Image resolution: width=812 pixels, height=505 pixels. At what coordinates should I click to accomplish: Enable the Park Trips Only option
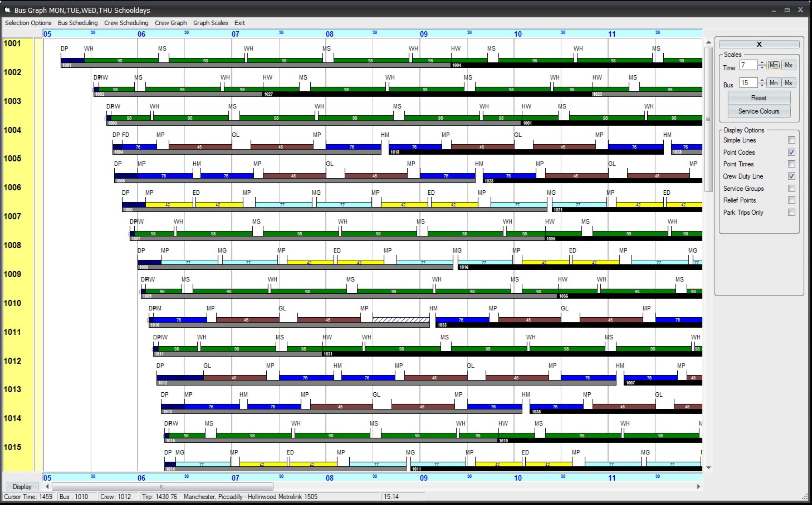(x=791, y=213)
